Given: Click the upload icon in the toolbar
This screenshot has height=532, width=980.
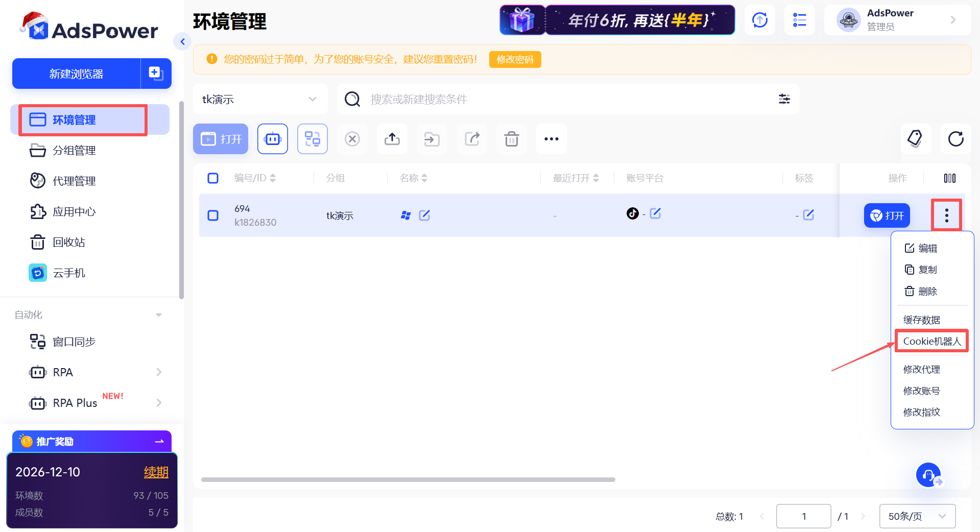Looking at the screenshot, I should pyautogui.click(x=392, y=138).
